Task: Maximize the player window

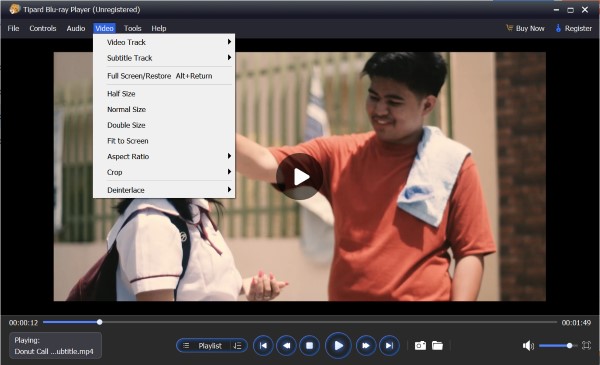Action: 571,10
